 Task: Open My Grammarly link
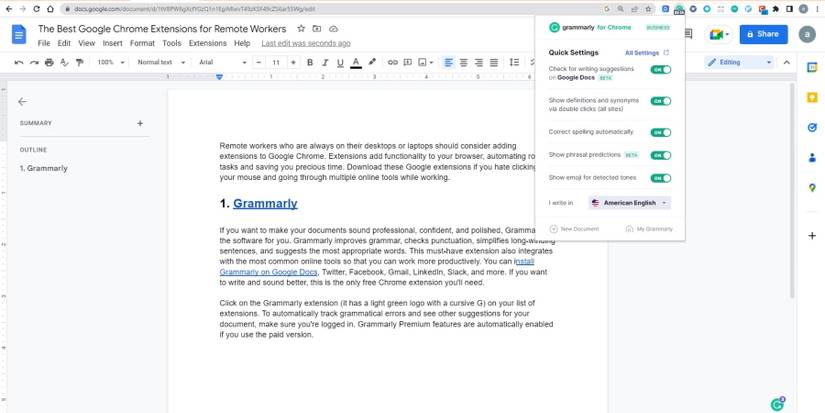[x=649, y=229]
